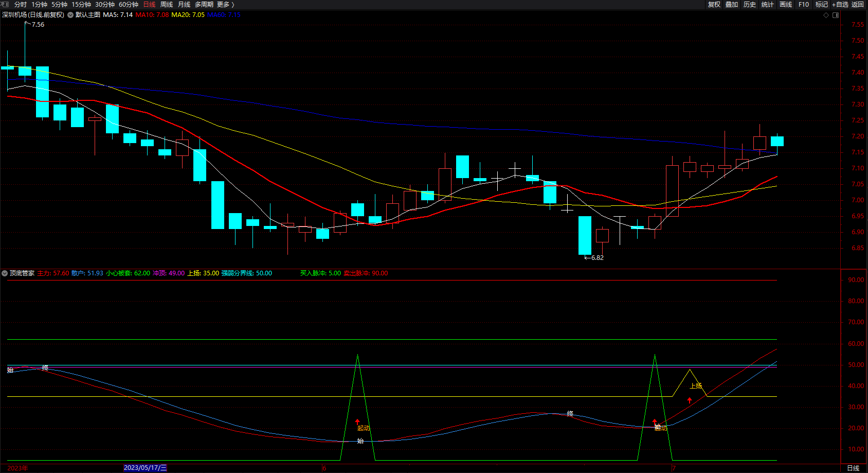Toggle the side panel icon near price axis
This screenshot has width=868, height=473.
click(x=836, y=15)
